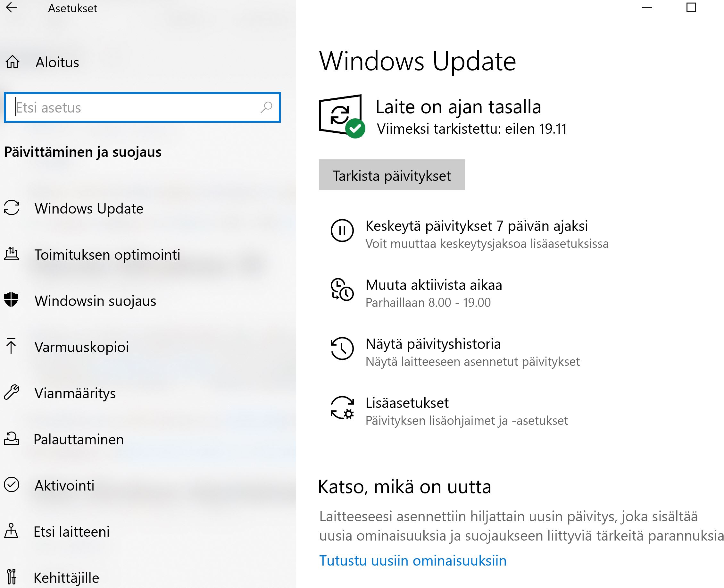Click the Vianmääritys wrench icon
This screenshot has width=724, height=588.
point(12,392)
